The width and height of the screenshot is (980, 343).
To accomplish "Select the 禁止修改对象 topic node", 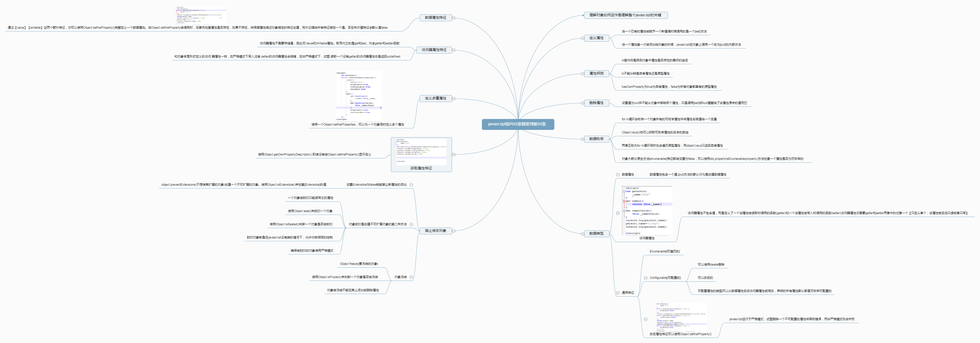I will (x=436, y=231).
